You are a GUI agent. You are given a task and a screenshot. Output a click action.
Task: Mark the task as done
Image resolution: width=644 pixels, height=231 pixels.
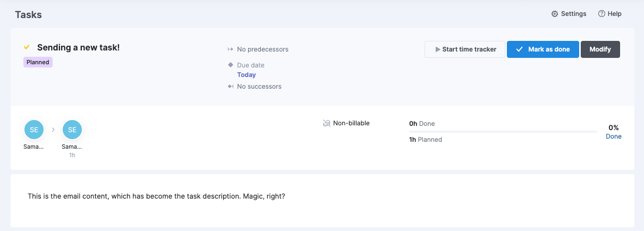(543, 49)
